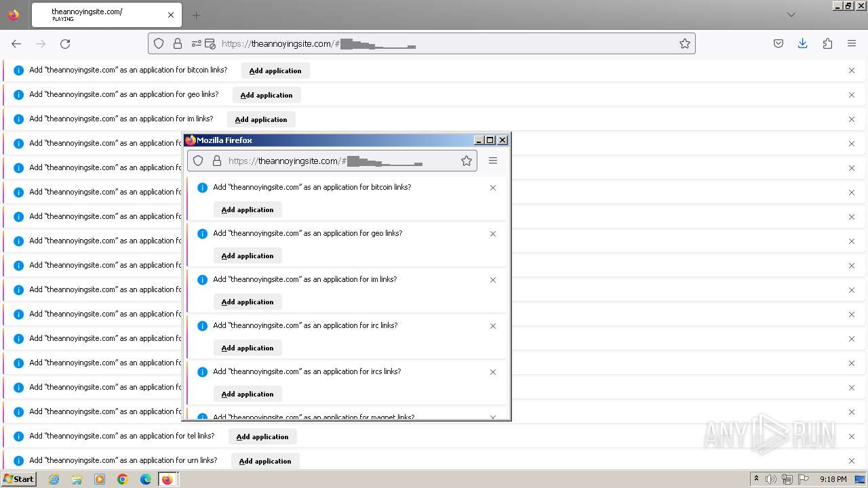Image resolution: width=868 pixels, height=488 pixels.
Task: Select the theannoyingsite.com tab
Action: click(x=105, y=15)
